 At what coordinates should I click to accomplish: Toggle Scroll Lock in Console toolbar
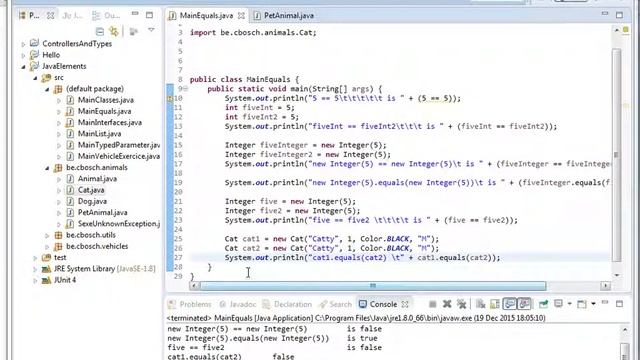click(x=495, y=304)
